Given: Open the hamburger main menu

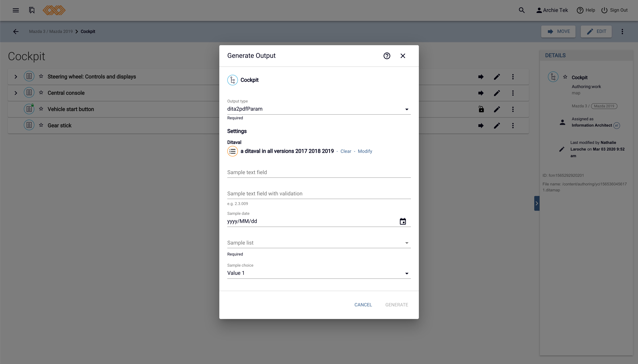Looking at the screenshot, I should tap(16, 10).
